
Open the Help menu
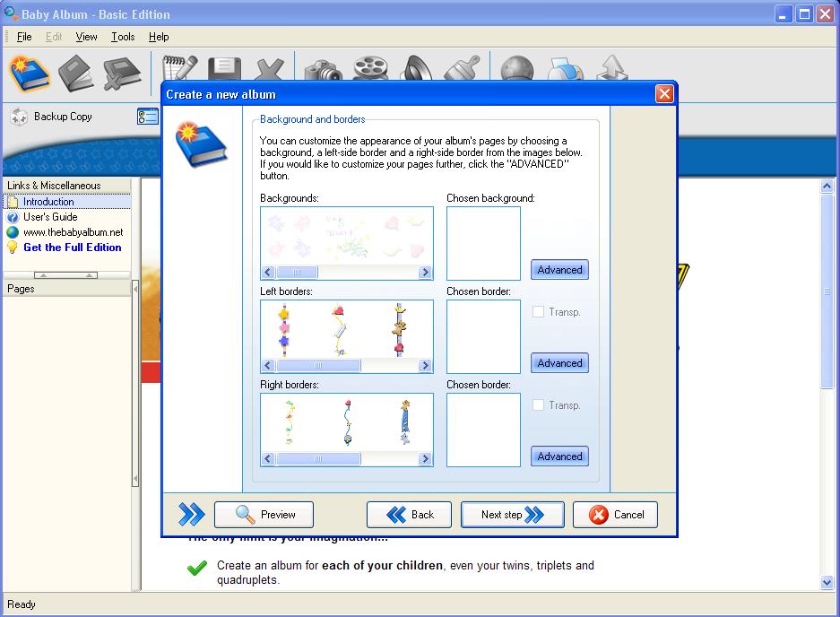pyautogui.click(x=159, y=37)
